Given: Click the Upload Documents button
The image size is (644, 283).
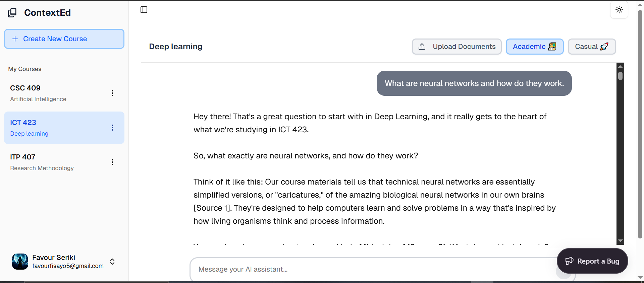Looking at the screenshot, I should tap(456, 47).
